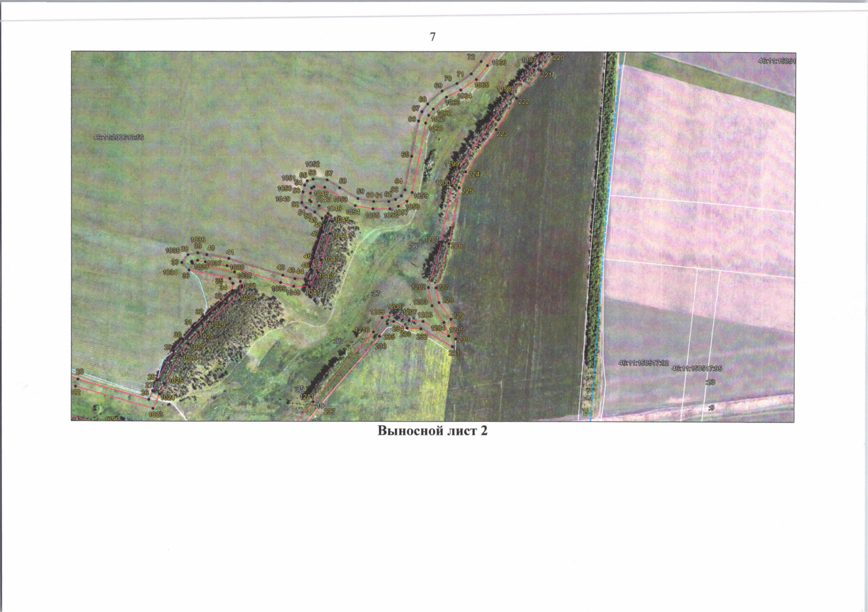Select cadastral label 46:11:200613:56 on map
This screenshot has height=612, width=868.
[x=118, y=137]
